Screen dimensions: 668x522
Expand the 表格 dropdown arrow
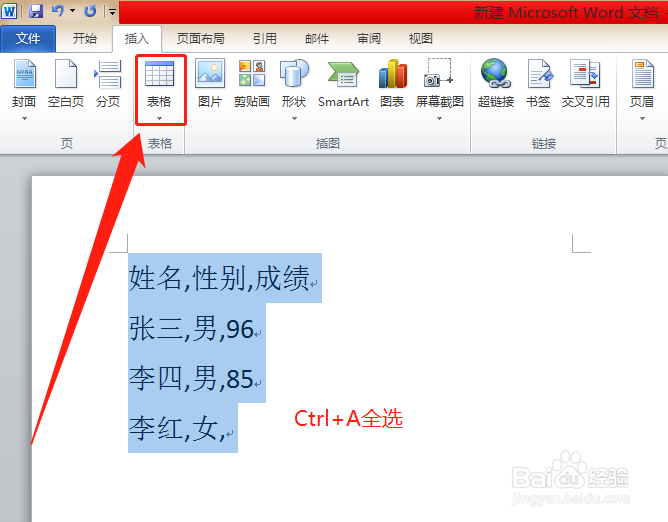point(159,118)
